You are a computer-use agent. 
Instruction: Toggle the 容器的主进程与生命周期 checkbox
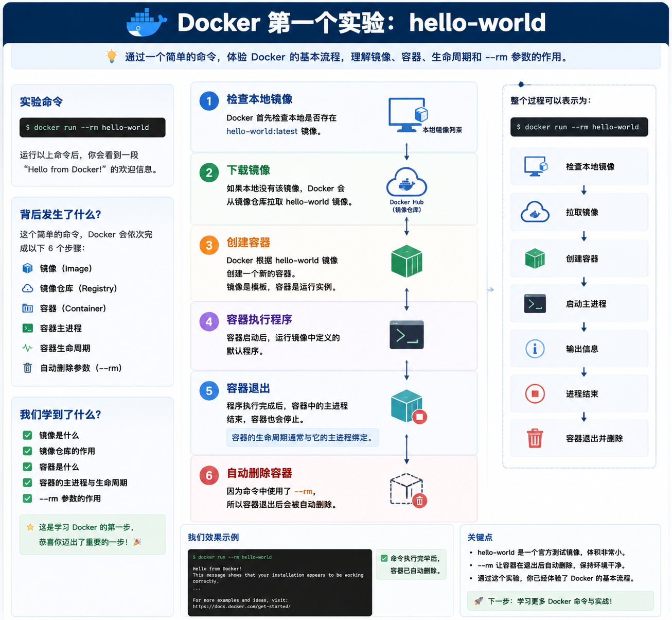tap(27, 483)
